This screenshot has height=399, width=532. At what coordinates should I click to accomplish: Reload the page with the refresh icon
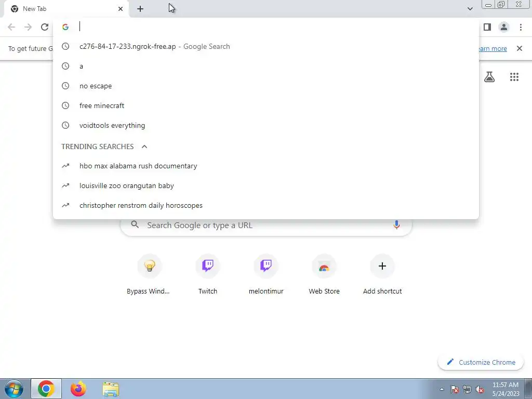pyautogui.click(x=45, y=27)
